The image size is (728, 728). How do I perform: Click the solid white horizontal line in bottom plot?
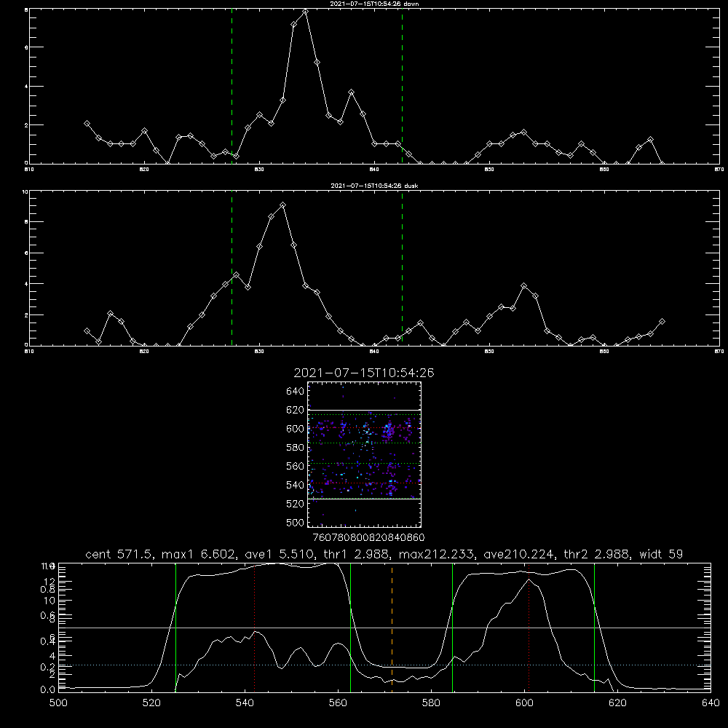tap(384, 628)
